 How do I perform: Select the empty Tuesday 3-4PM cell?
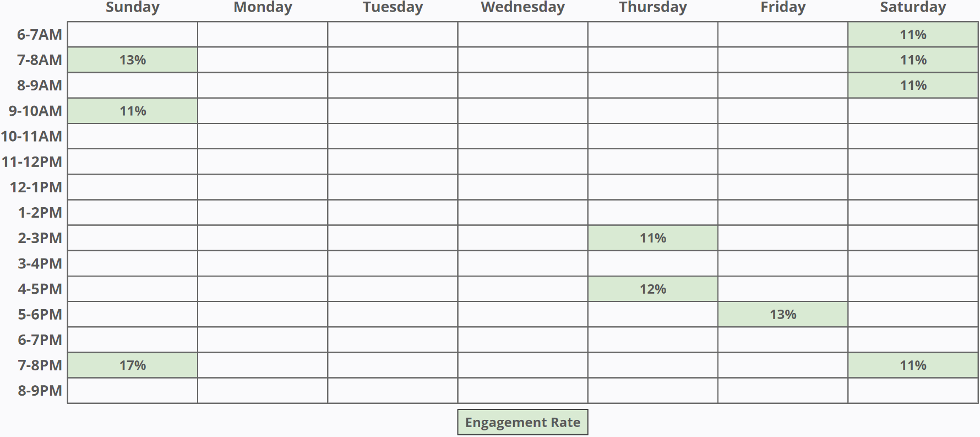click(x=393, y=263)
